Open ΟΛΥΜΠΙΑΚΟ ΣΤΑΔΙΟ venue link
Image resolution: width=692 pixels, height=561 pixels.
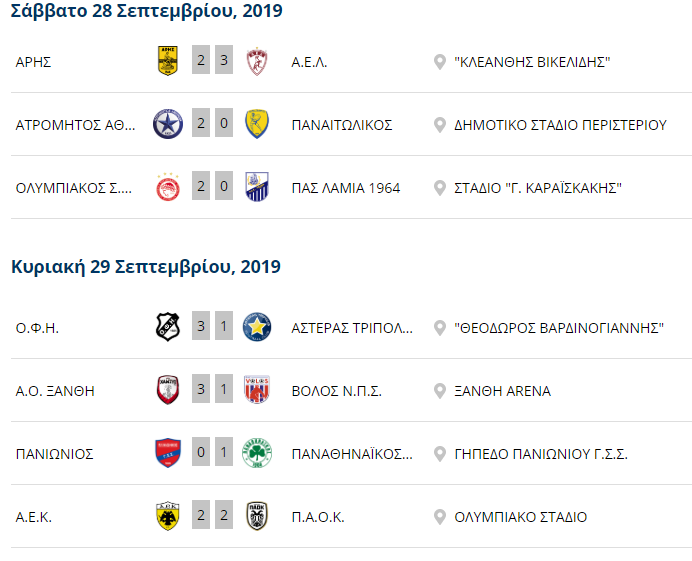click(x=521, y=517)
